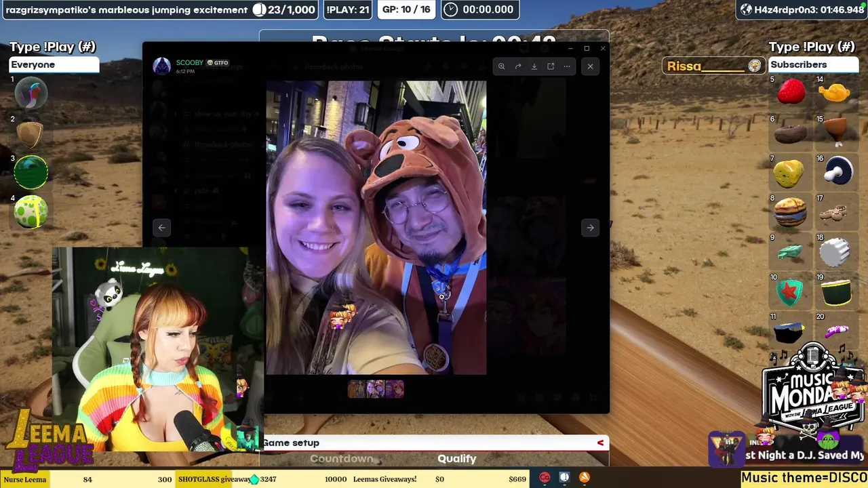Pick subscriber marble 18 white cylinder
The image size is (868, 488).
tap(835, 253)
